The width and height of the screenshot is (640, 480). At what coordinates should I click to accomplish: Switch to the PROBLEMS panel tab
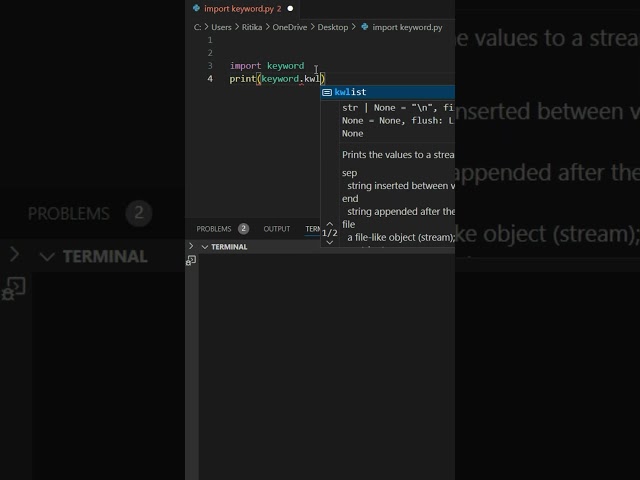(214, 229)
